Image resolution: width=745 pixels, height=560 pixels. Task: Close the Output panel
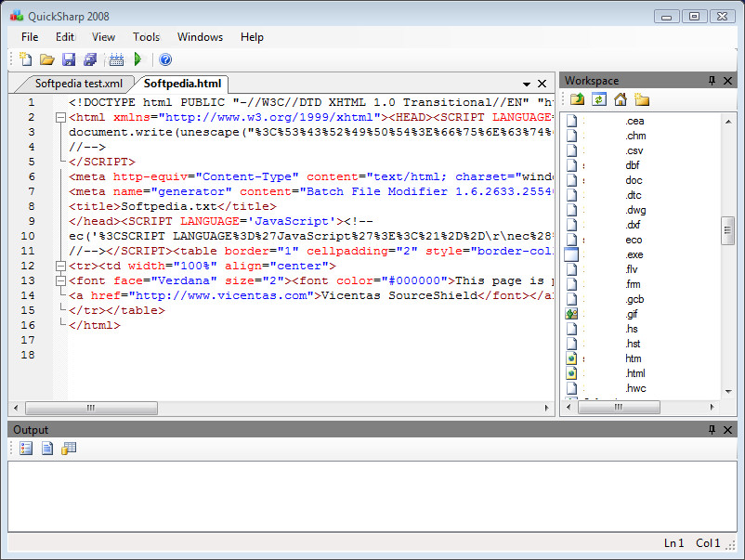click(x=727, y=430)
